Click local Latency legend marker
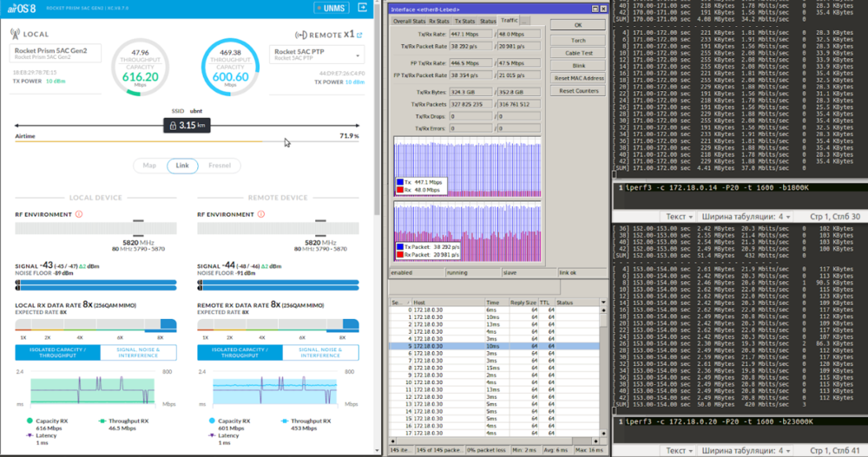Image resolution: width=868 pixels, height=457 pixels. (x=30, y=435)
